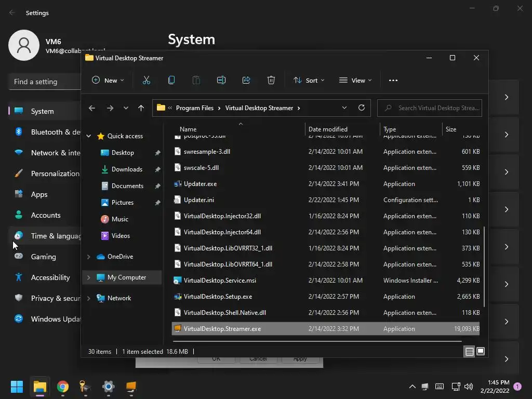The width and height of the screenshot is (532, 399).
Task: Click the Paste clipboard icon in toolbar
Action: pos(196,80)
